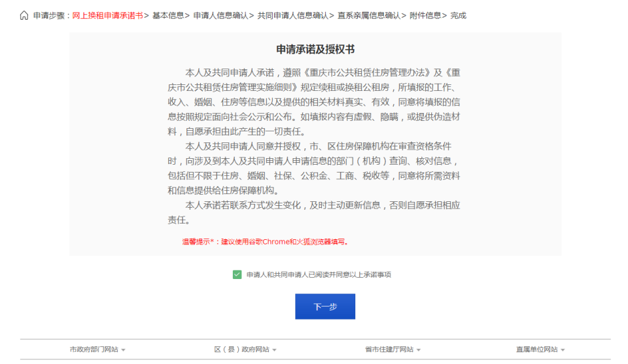
Task: Click the paragraph starting 本人及共同申请人承诺
Action: coord(314,102)
